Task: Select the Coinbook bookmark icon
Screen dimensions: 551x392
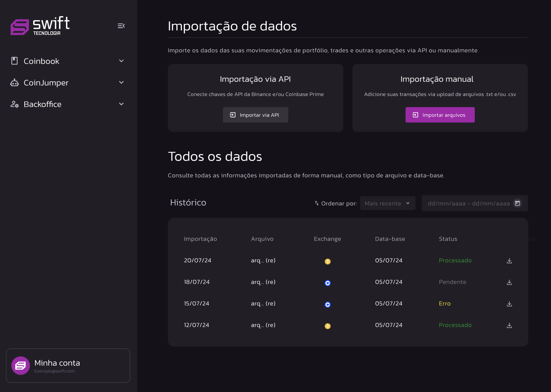Action: (14, 60)
